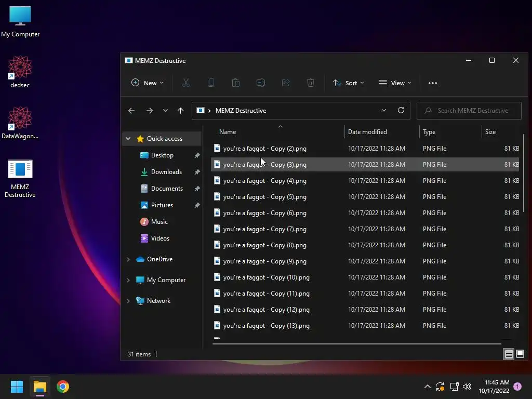Select the Copy (6).png file row
The height and width of the screenshot is (399, 532).
(x=365, y=212)
